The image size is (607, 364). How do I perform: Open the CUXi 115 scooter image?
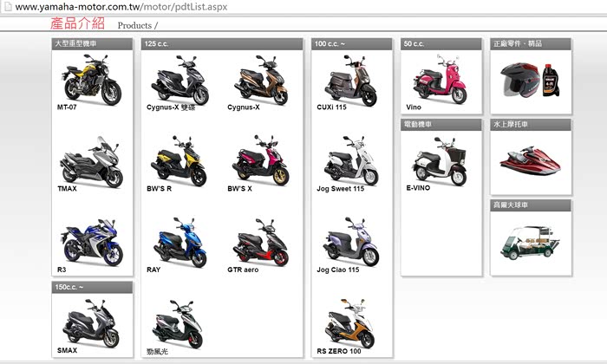351,80
